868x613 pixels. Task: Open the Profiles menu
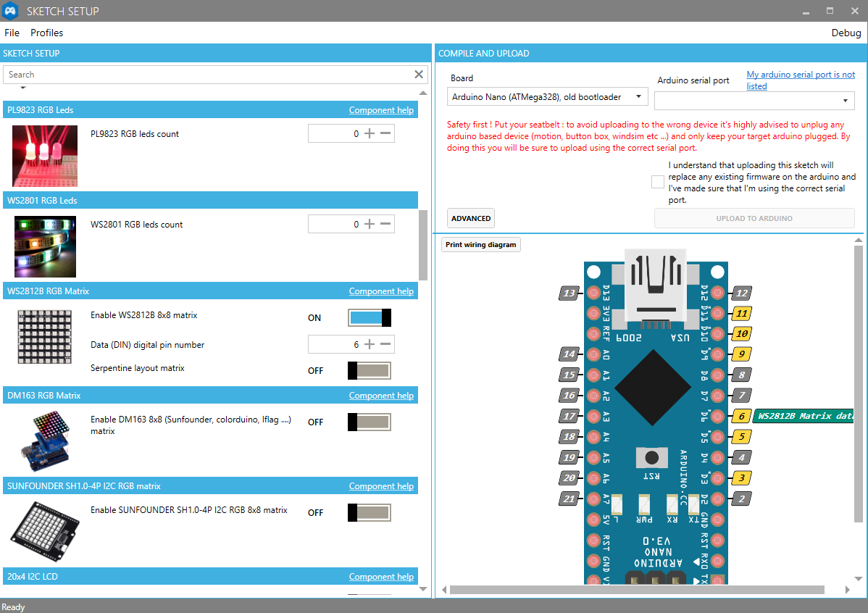(x=46, y=33)
